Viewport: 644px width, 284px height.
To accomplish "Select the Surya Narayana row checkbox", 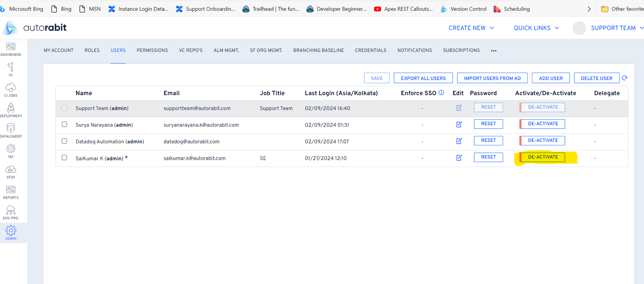I will 64,124.
